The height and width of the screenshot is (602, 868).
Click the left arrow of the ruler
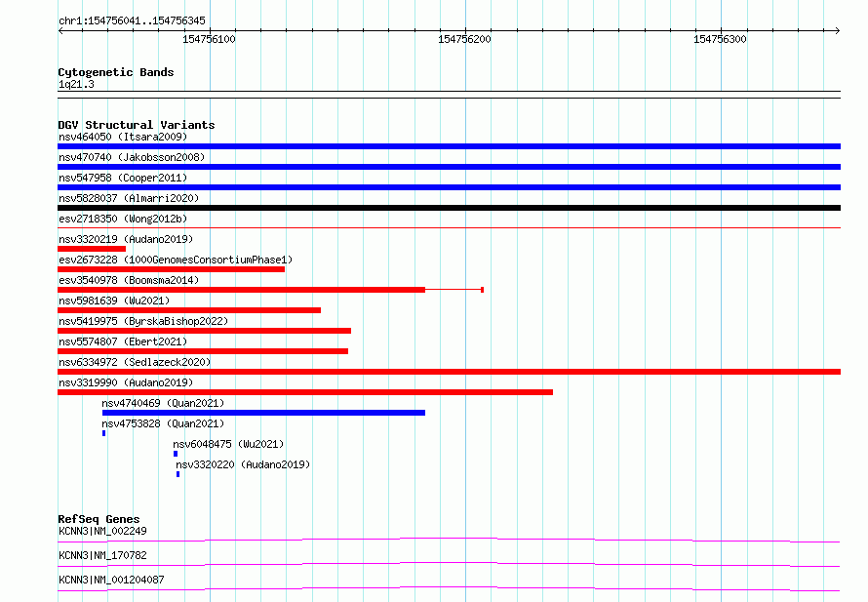pyautogui.click(x=60, y=30)
